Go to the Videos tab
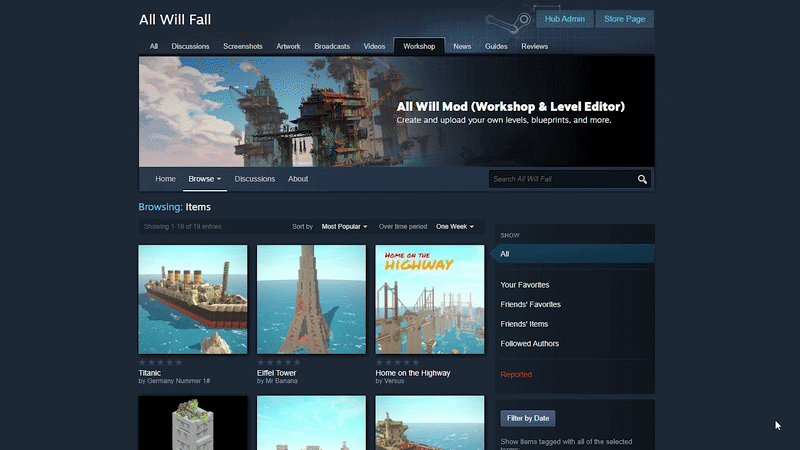800x450 pixels. click(374, 46)
